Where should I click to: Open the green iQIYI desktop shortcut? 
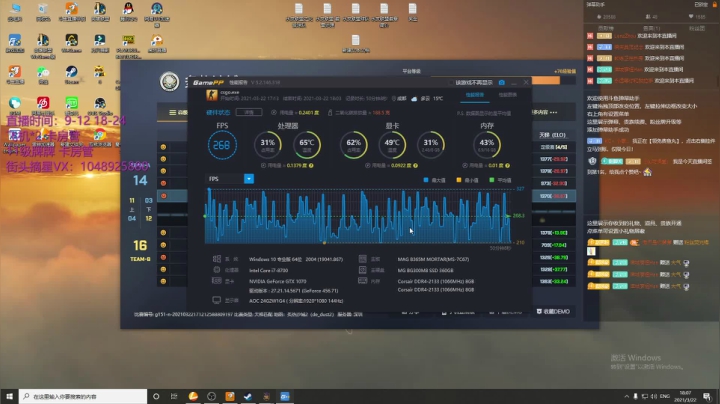coord(72,105)
